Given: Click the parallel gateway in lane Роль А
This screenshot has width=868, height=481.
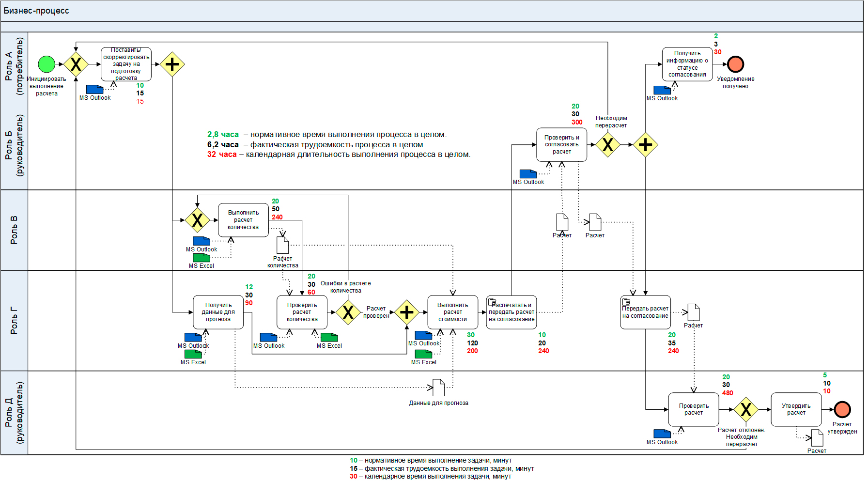Looking at the screenshot, I should click(172, 64).
